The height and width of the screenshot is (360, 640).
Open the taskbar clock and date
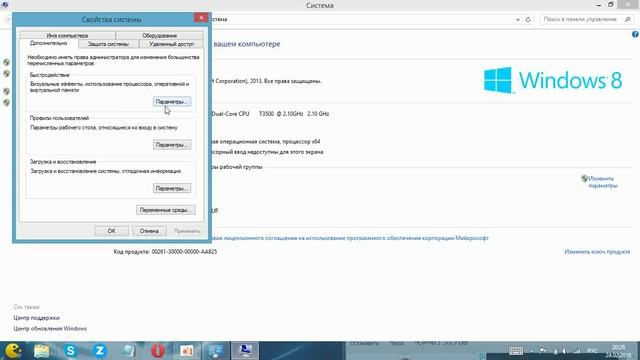(x=619, y=351)
